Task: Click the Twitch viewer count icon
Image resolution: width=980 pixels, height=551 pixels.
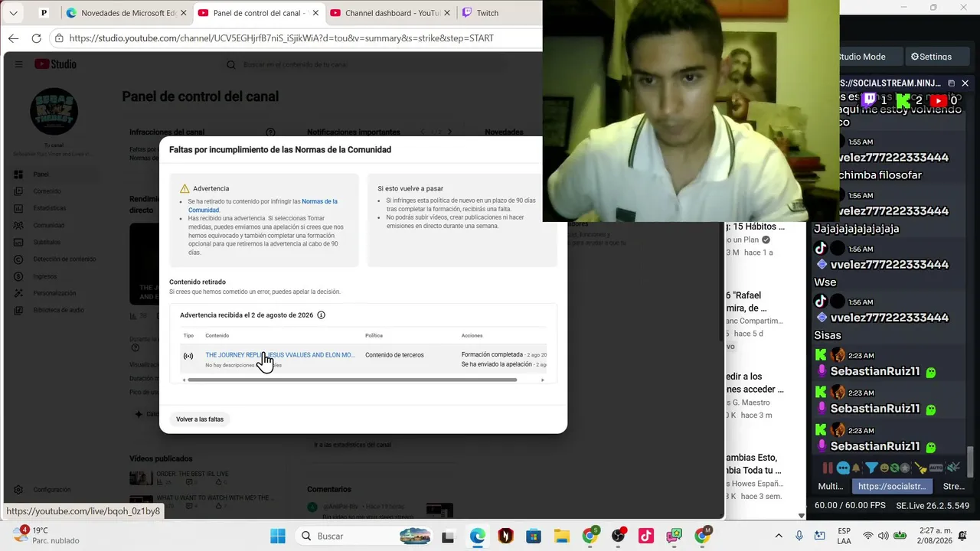Action: pos(869,100)
